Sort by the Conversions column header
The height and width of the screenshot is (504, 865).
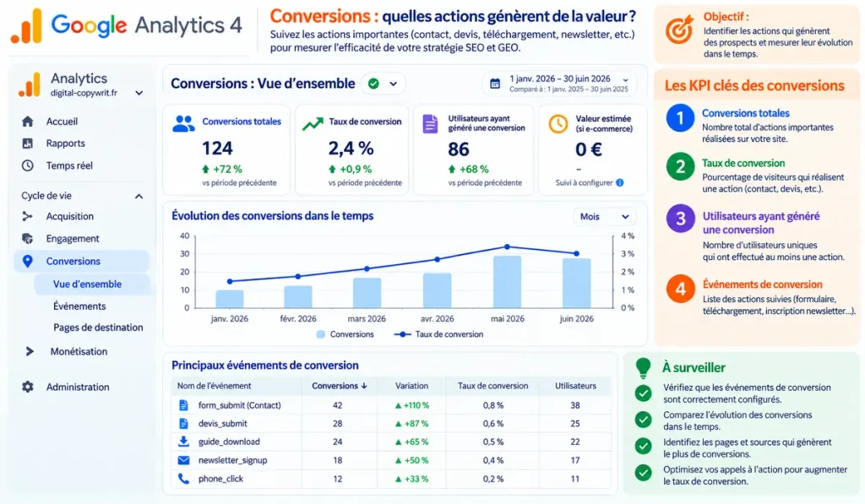[x=340, y=386]
